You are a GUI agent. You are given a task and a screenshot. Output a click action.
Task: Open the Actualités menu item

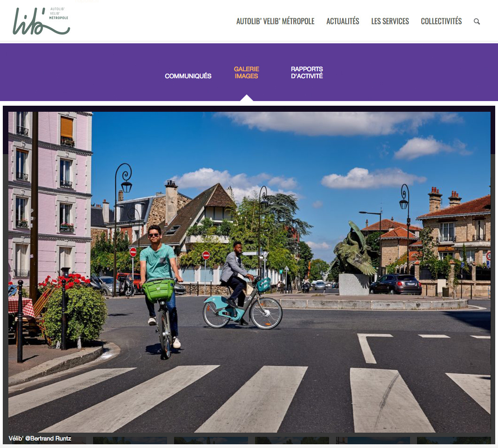pyautogui.click(x=343, y=21)
